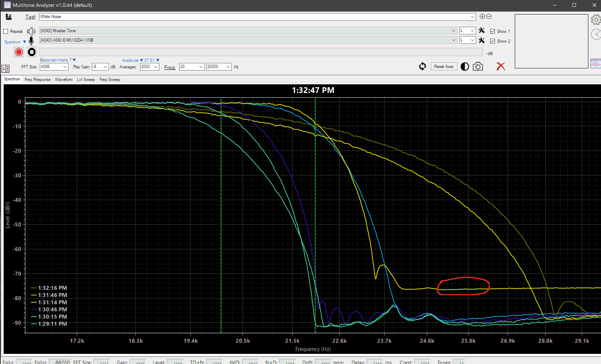Select the 1:31:14 PM legend entry
Image resolution: width=601 pixels, height=364 pixels.
(49, 302)
